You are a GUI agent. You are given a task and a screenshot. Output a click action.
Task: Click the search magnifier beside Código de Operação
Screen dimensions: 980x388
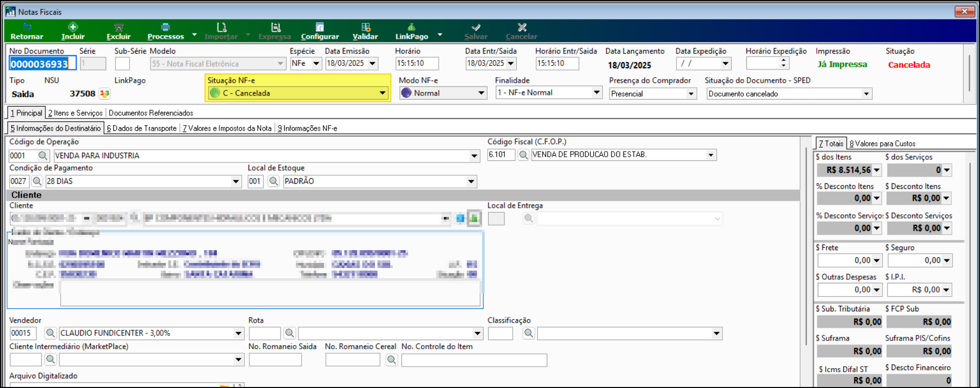point(43,155)
